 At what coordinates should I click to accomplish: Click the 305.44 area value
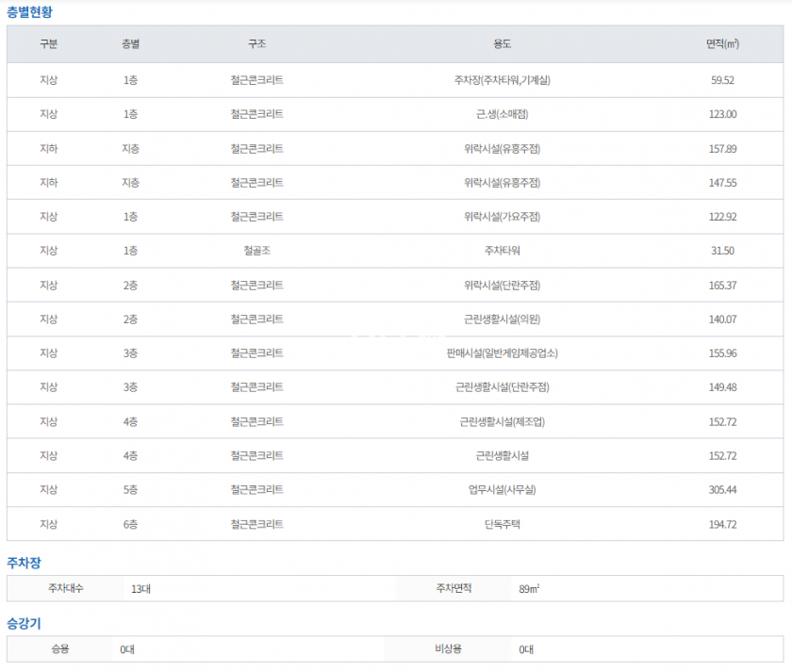pos(722,490)
